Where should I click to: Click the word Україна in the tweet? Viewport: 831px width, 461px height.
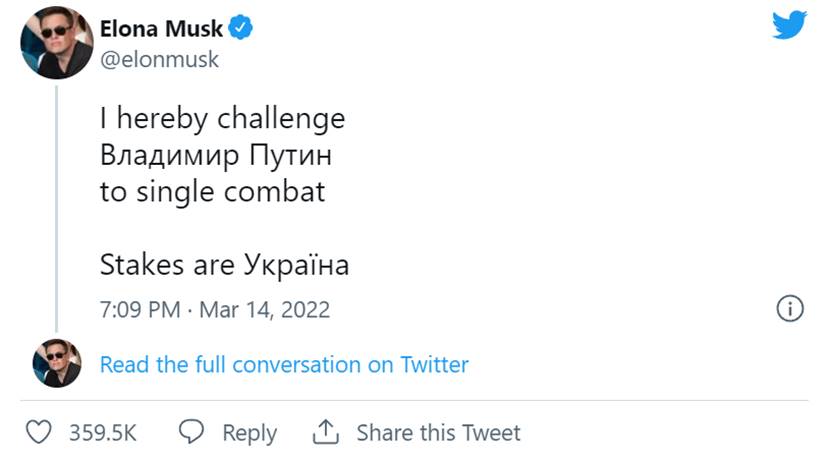coord(297,266)
